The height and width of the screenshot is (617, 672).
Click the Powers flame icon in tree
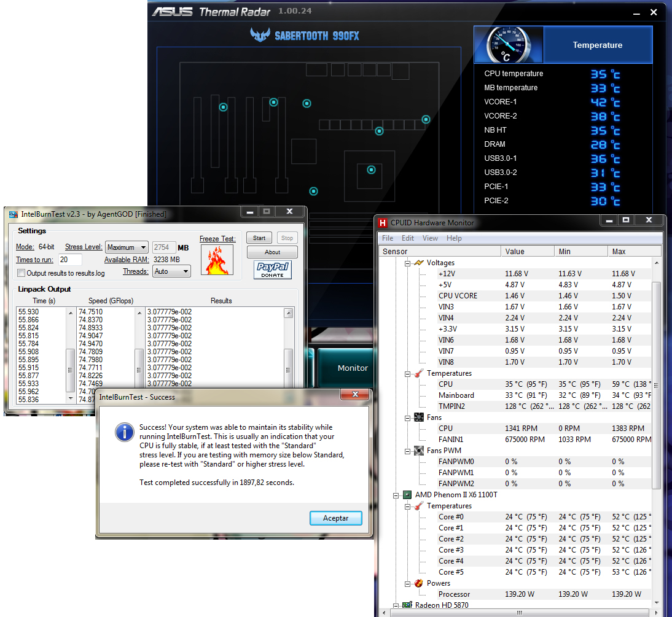point(419,583)
